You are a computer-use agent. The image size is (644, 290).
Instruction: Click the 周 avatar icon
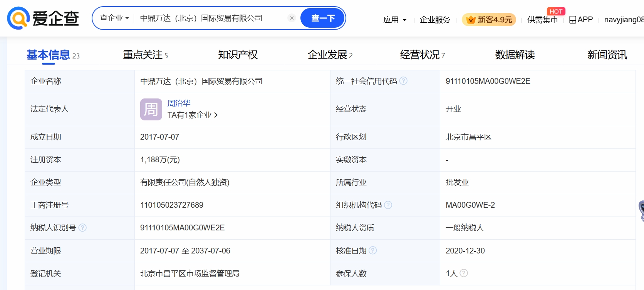[x=151, y=109]
